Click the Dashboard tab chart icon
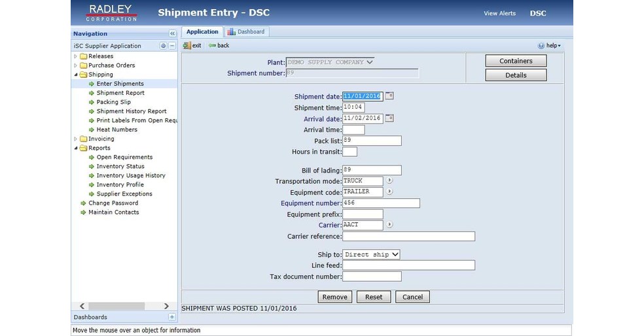Image resolution: width=644 pixels, height=336 pixels. 232,31
